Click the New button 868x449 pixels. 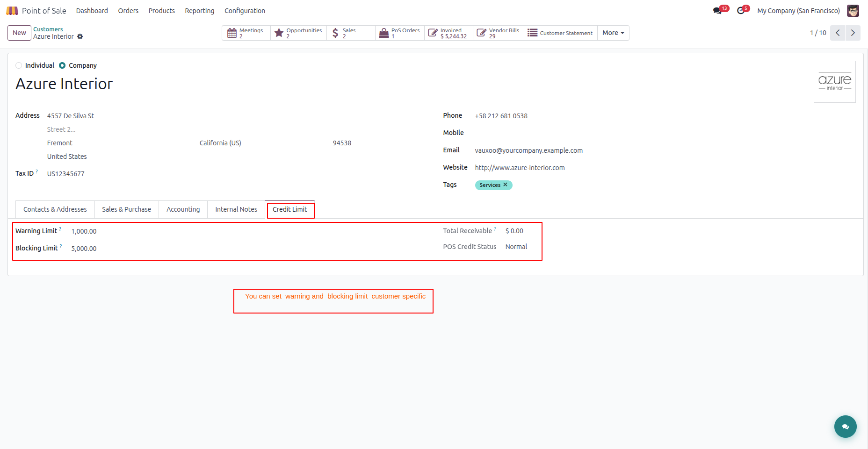[x=20, y=33]
